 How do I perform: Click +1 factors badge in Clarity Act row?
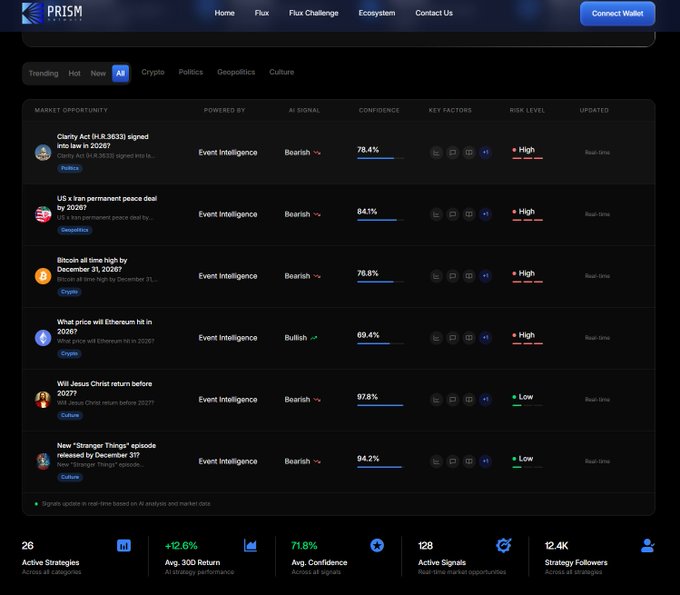coord(485,153)
